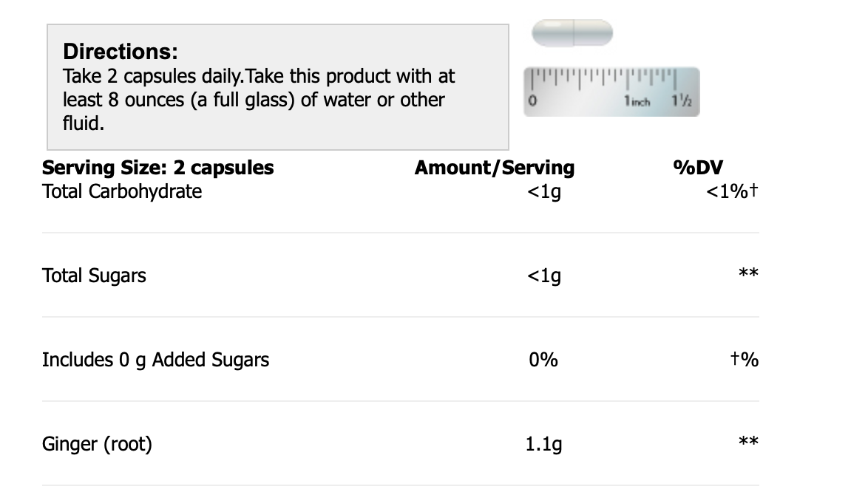Click the ** mark beside Total Sugars

pyautogui.click(x=748, y=274)
